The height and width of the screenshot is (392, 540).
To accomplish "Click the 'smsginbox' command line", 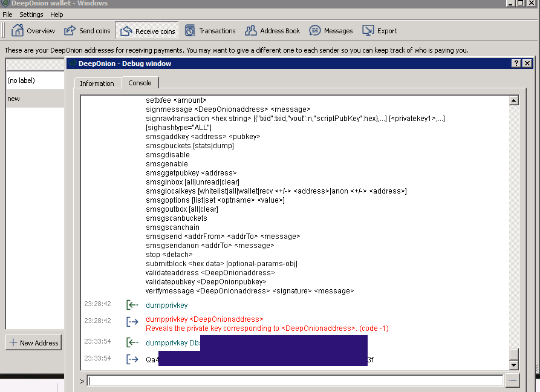I will pos(192,182).
